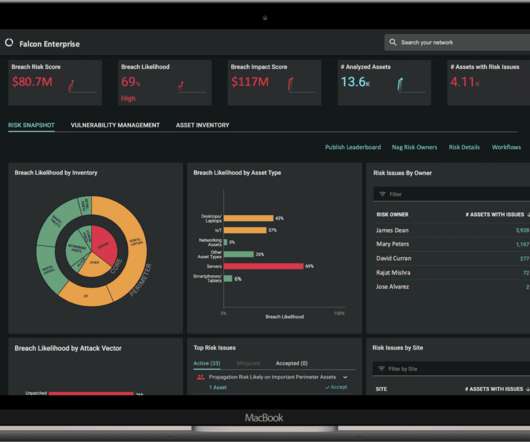Viewport: 530px width, 442px height.
Task: Open the Accepted (0) tab in Top Risk Issues
Action: (292, 363)
